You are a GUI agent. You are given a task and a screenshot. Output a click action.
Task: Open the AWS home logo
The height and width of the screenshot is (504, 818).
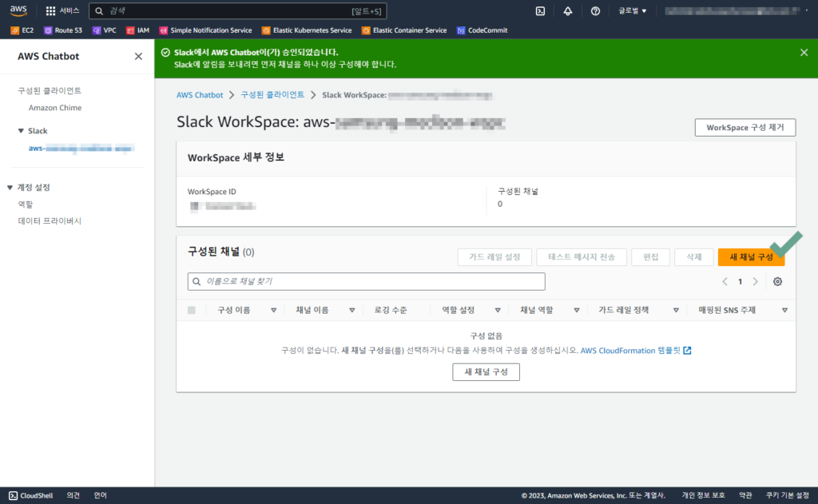18,10
